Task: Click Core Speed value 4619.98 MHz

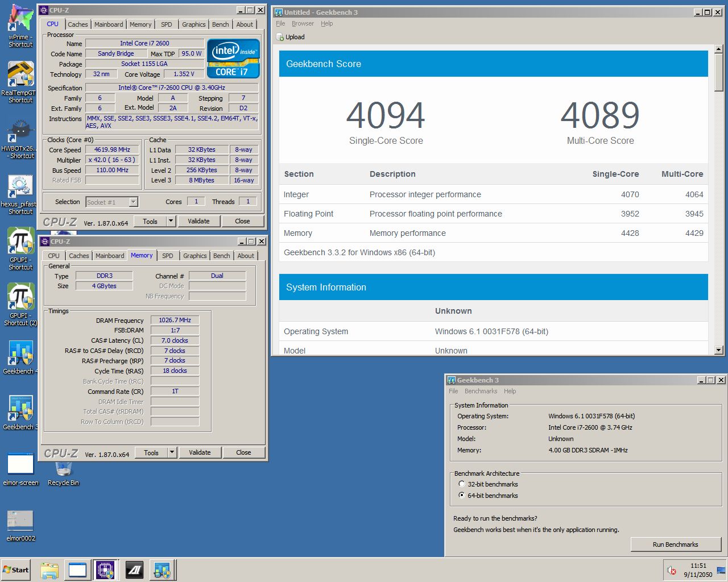Action: pyautogui.click(x=113, y=150)
